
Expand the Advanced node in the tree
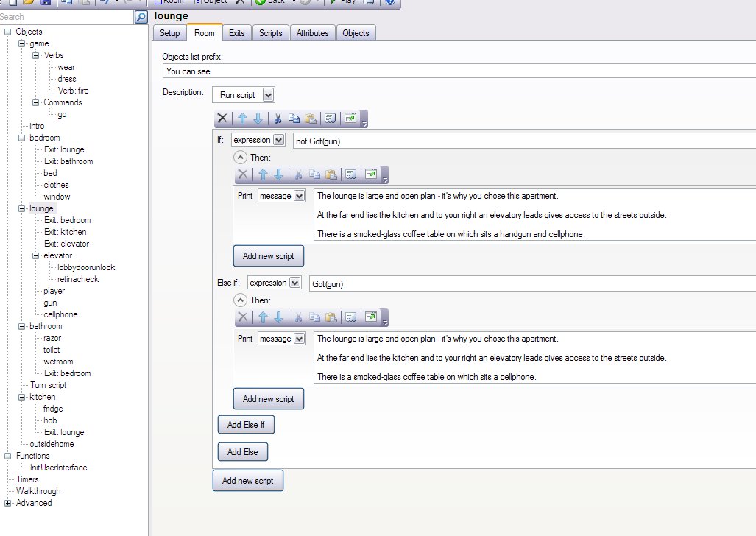(8, 503)
